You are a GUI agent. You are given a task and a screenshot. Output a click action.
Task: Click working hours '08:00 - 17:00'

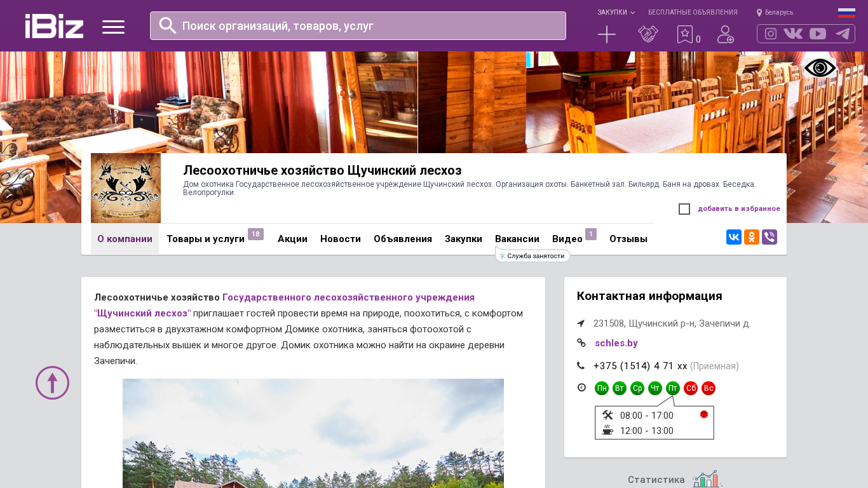647,416
